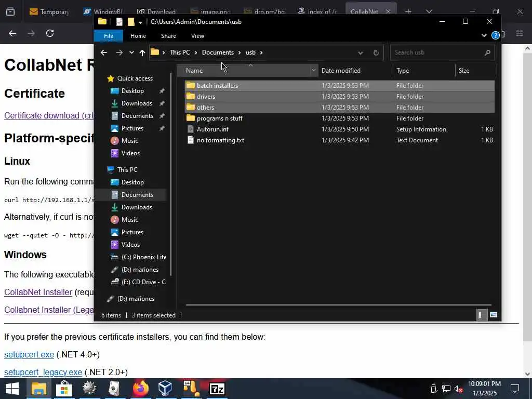Open the File ribbon tab in Explorer

tap(109, 36)
